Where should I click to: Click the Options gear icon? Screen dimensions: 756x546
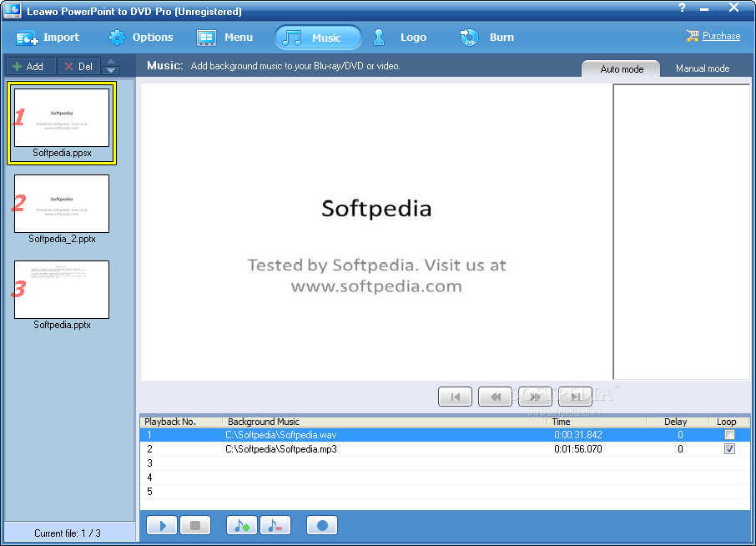[117, 37]
